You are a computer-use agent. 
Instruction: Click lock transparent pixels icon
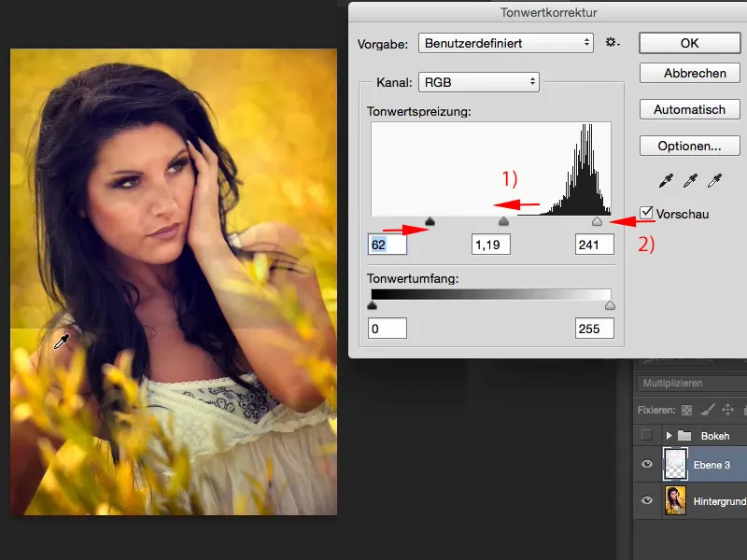tap(686, 410)
